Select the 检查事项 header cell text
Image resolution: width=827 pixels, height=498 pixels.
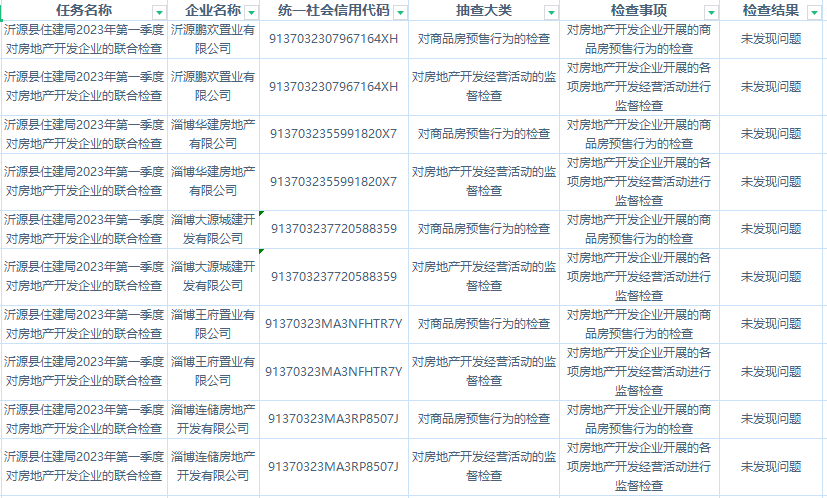[x=638, y=10]
